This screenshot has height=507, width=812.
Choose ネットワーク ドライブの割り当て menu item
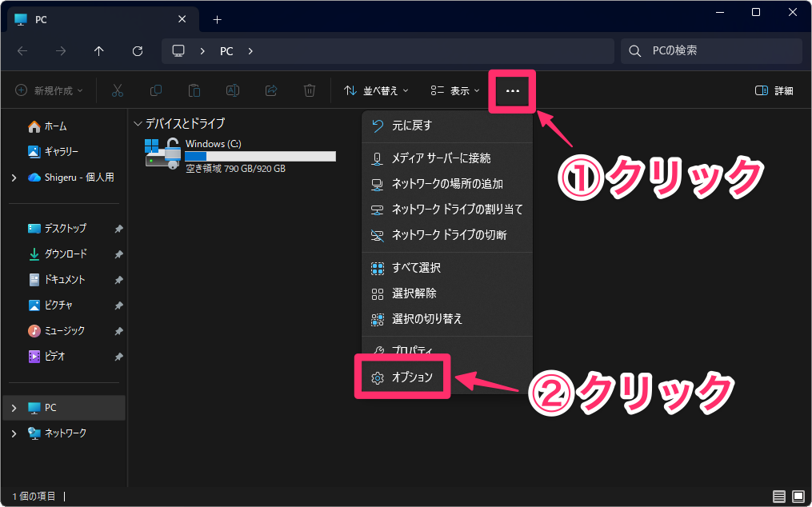tap(456, 210)
